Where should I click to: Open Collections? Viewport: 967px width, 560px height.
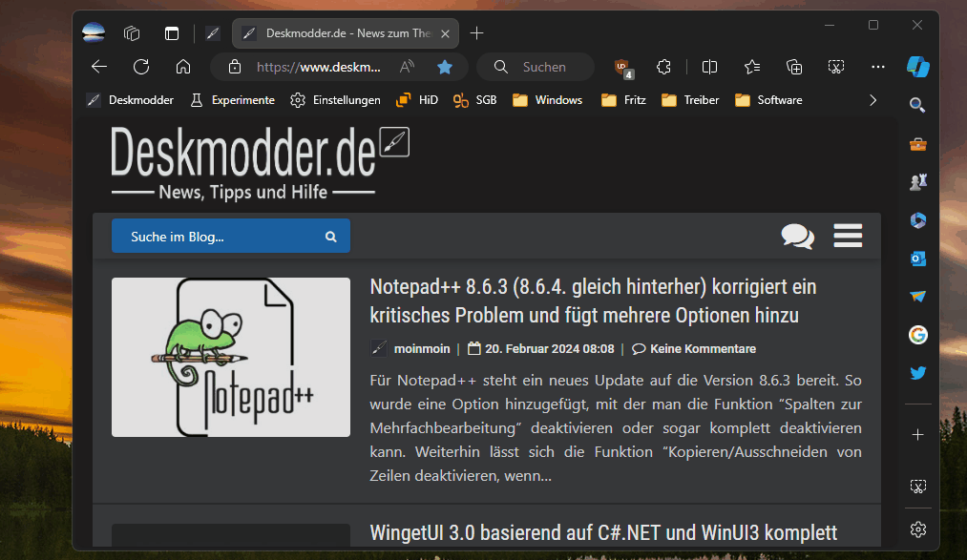pos(793,67)
